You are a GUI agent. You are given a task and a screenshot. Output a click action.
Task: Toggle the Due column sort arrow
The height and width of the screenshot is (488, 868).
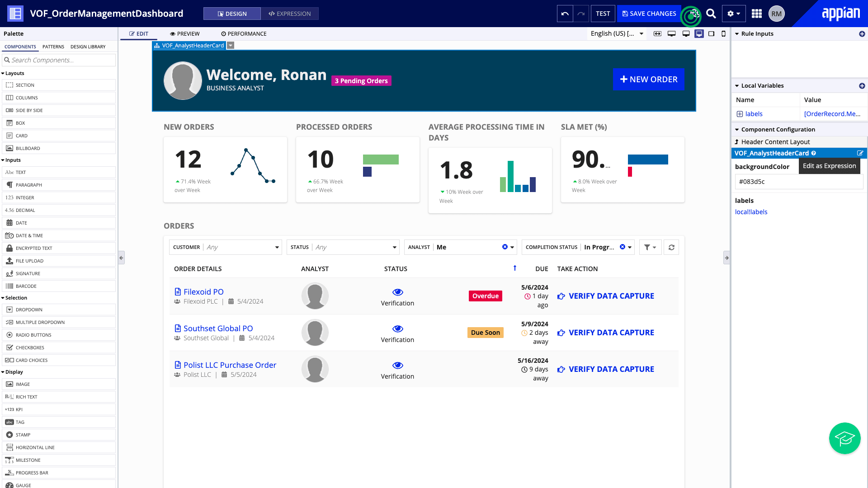tap(514, 268)
